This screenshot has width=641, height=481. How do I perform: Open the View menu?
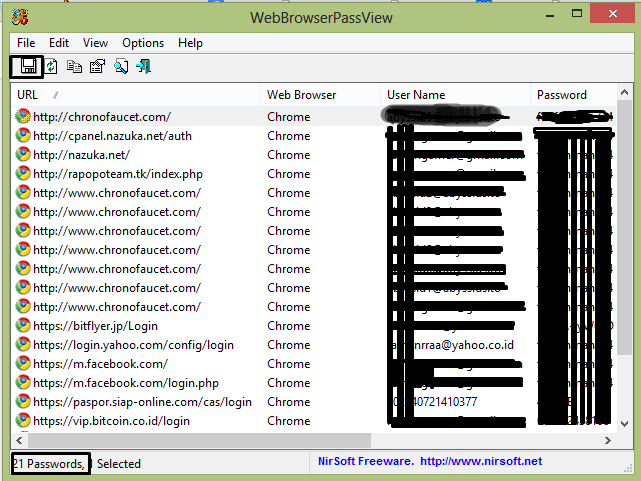[x=95, y=43]
